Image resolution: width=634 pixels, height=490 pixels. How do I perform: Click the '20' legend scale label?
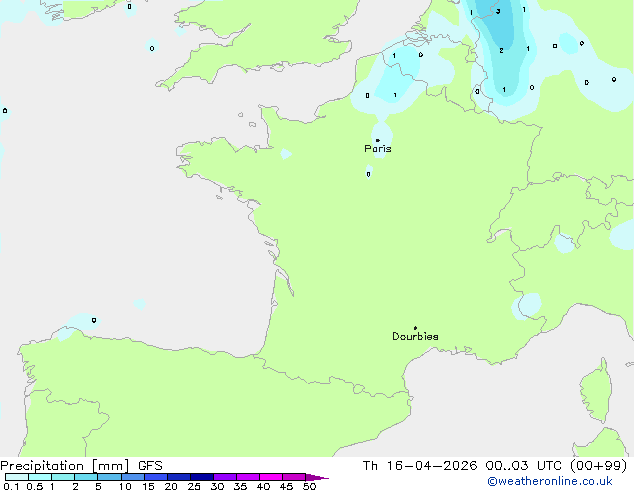pos(171,486)
